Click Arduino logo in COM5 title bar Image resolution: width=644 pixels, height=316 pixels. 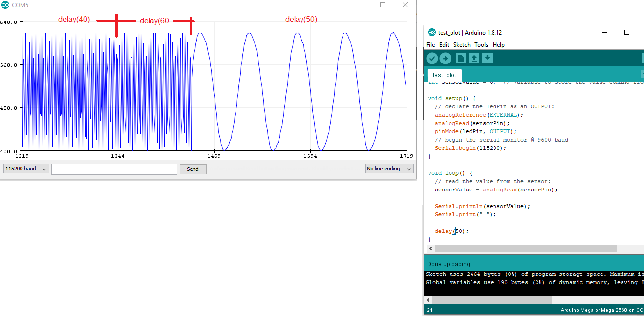coord(5,5)
